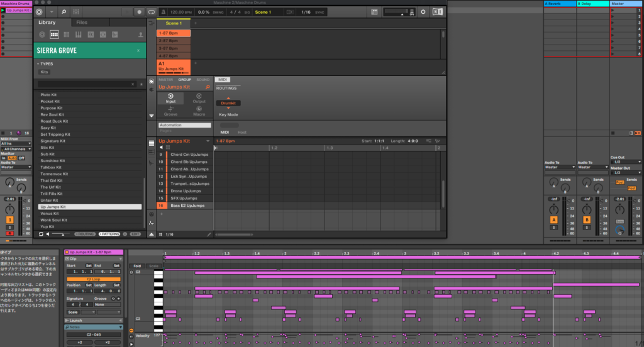Select the Groups filter icon in Library
Viewport: 644px width, 347px height.
[55, 35]
